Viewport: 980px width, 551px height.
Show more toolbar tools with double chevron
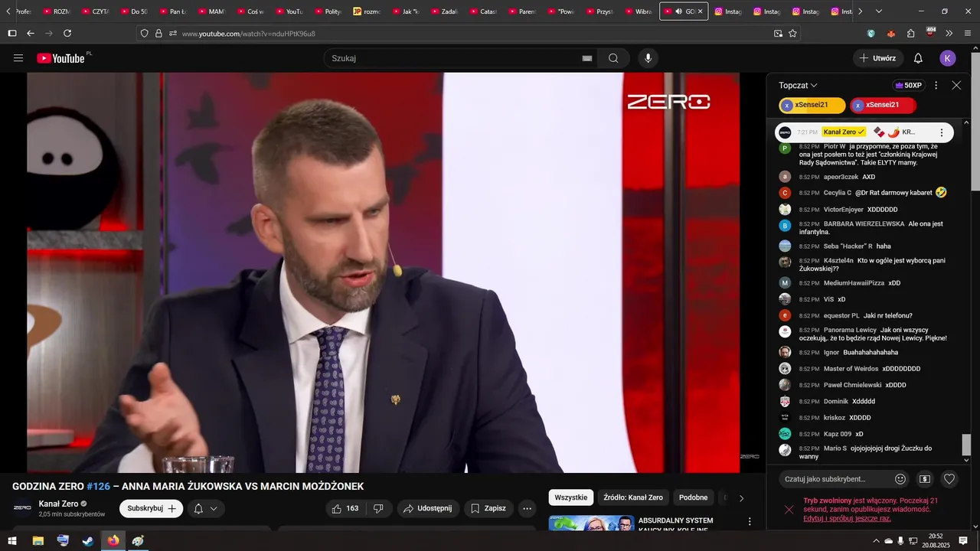pyautogui.click(x=949, y=34)
